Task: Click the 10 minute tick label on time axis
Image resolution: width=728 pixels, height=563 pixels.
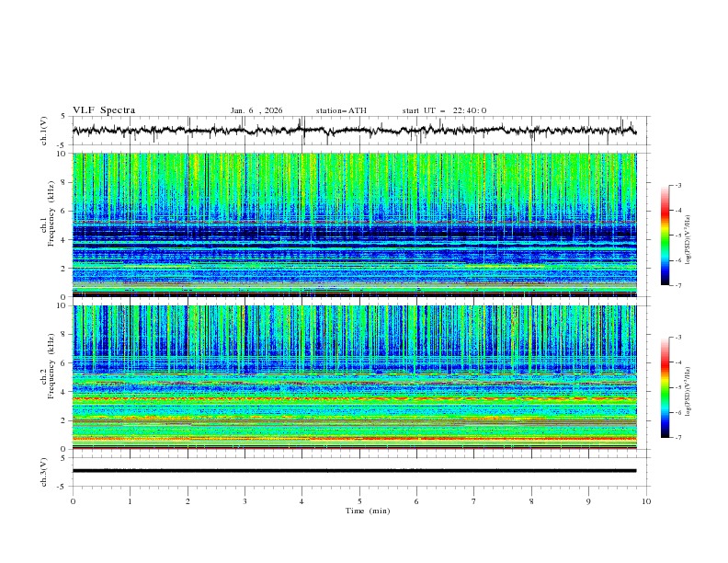Action: tap(646, 501)
